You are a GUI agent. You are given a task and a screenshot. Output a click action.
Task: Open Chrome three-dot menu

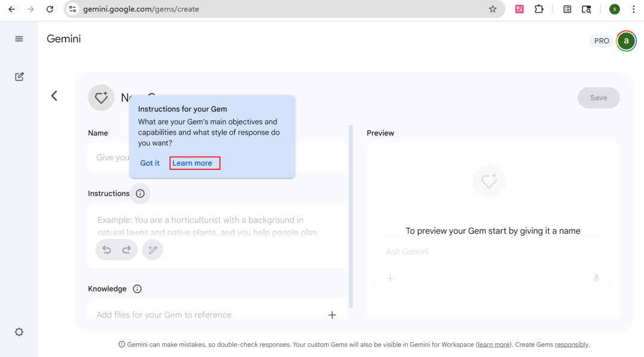click(x=634, y=9)
